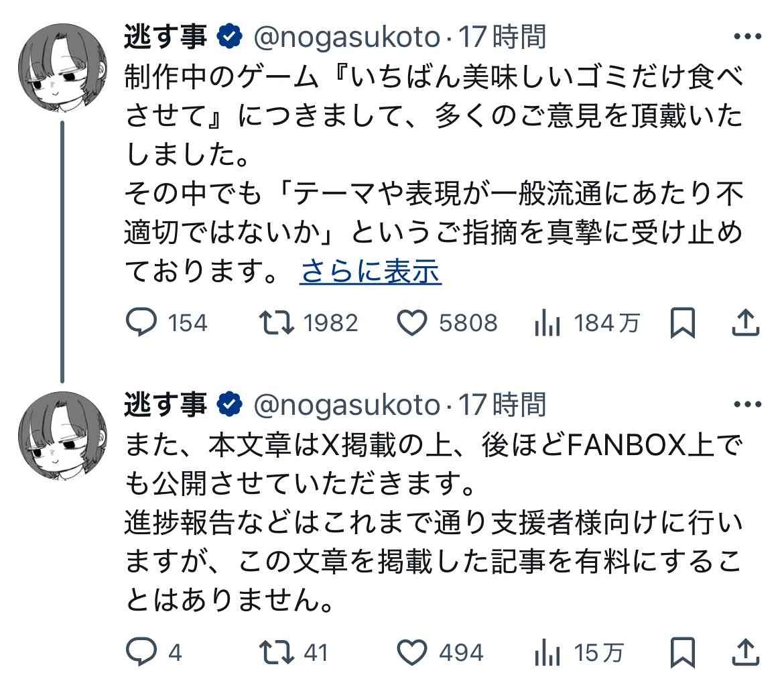Like the second post with 494 likes
The height and width of the screenshot is (681, 784).
click(x=413, y=652)
